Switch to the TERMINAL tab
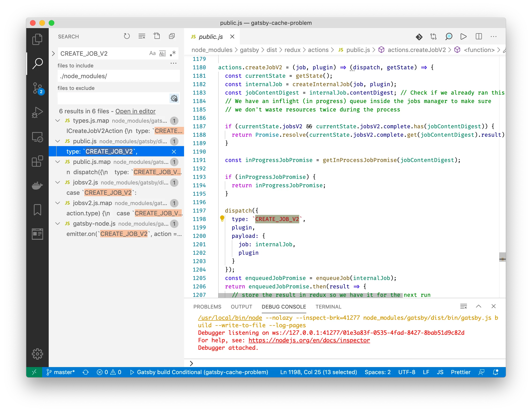The image size is (532, 412). pos(328,307)
